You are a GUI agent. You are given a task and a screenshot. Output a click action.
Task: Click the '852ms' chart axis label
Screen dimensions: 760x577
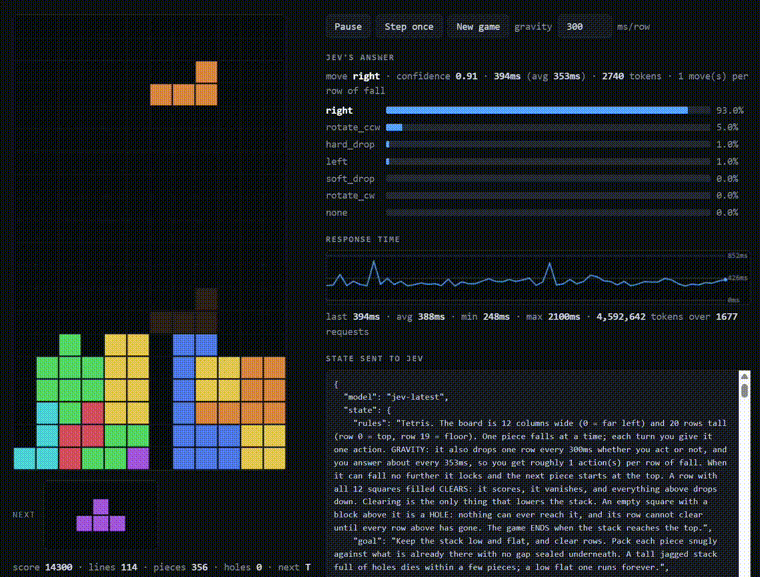coord(737,256)
